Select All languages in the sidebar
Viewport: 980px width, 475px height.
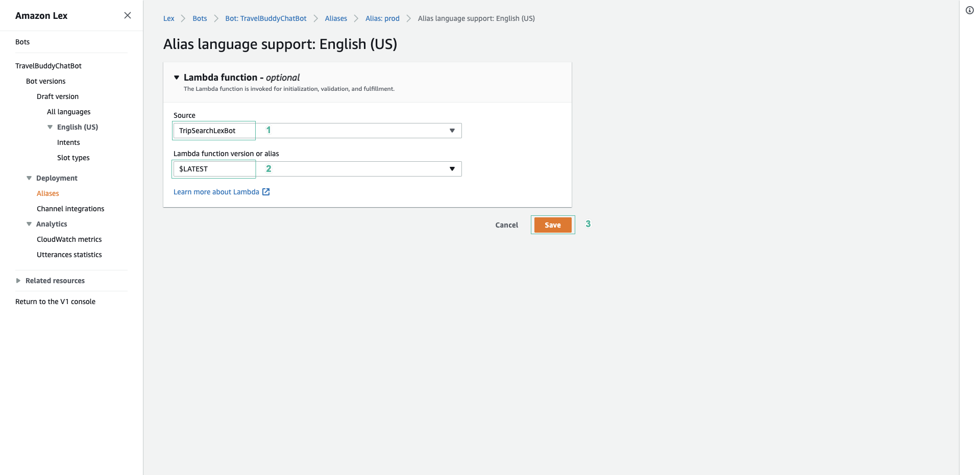click(69, 112)
